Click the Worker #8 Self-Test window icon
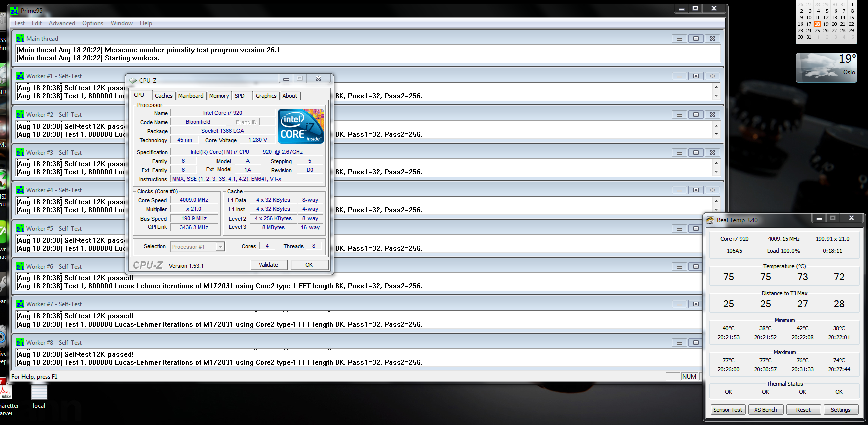Screen dimensions: 868x425 20,342
